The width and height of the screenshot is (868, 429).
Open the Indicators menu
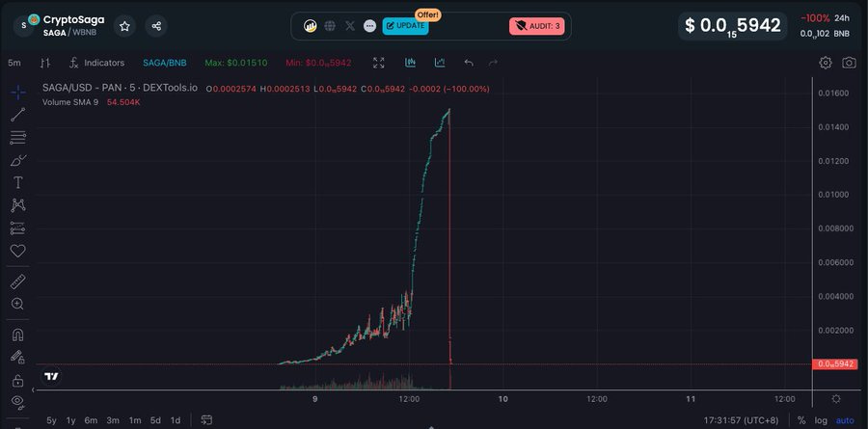point(96,63)
